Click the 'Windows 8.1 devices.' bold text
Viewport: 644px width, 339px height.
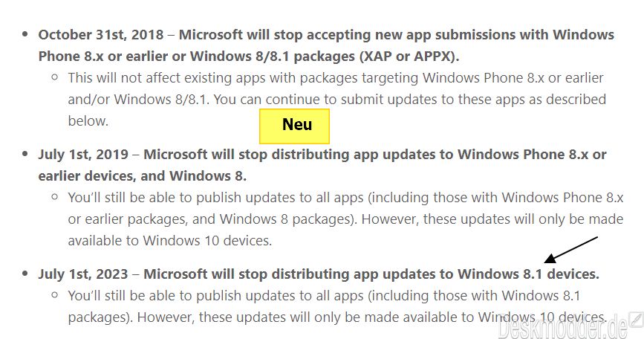tap(528, 274)
